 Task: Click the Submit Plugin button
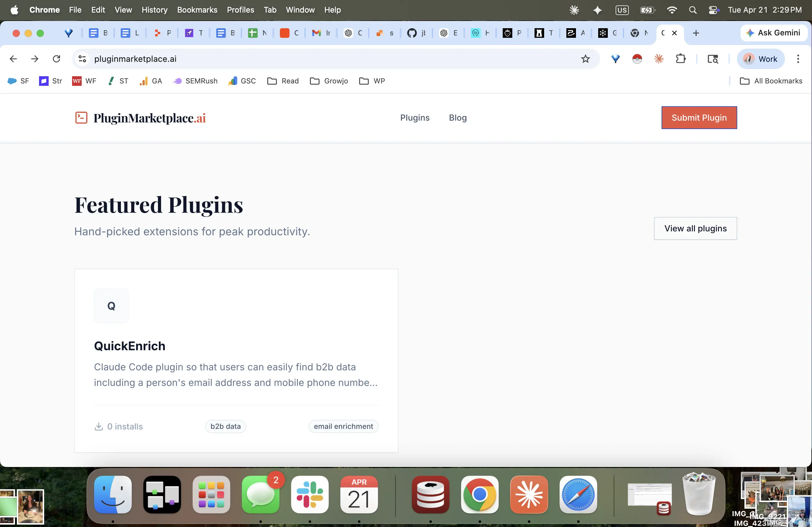point(699,118)
